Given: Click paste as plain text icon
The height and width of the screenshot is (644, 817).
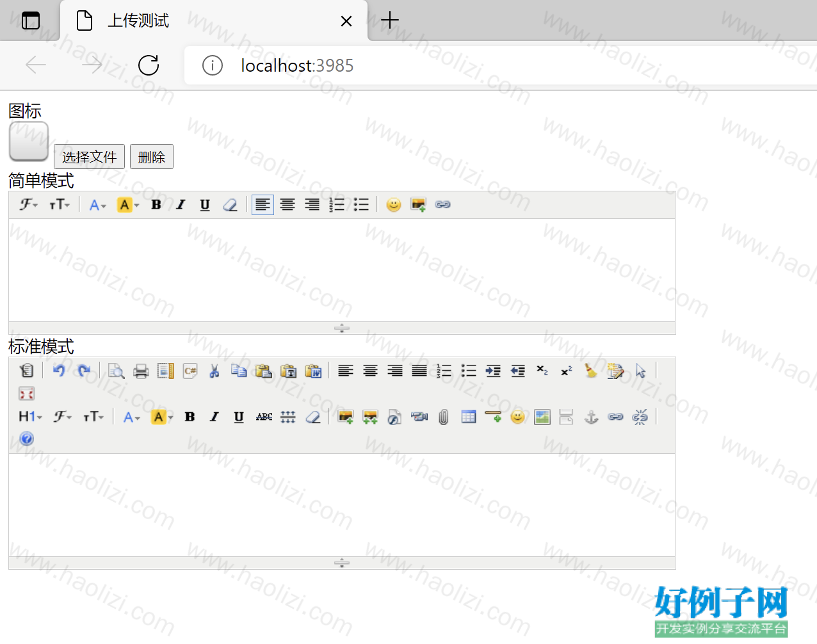Looking at the screenshot, I should pos(289,371).
